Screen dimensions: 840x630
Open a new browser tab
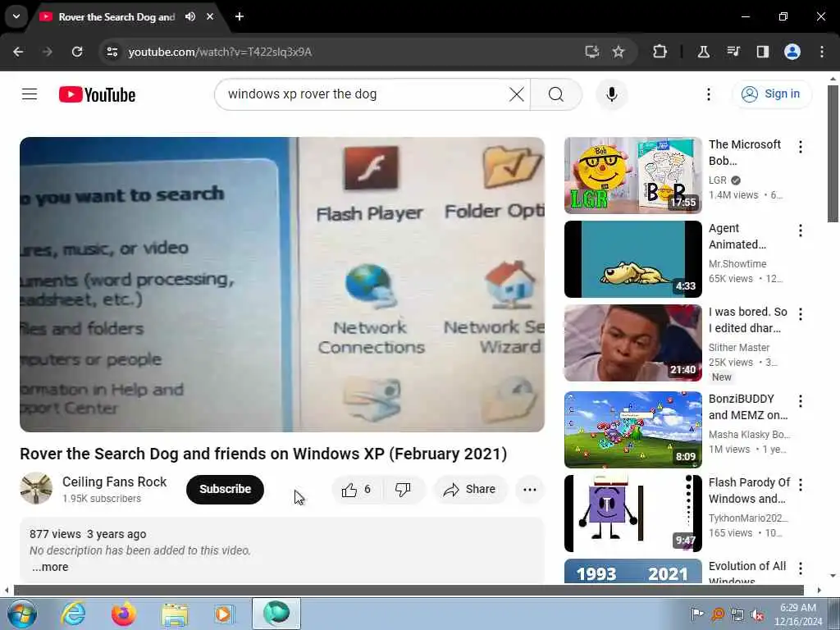pyautogui.click(x=240, y=16)
